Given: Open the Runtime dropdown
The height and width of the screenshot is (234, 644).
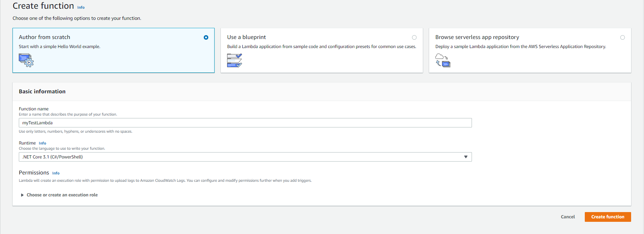Looking at the screenshot, I should pyautogui.click(x=245, y=157).
